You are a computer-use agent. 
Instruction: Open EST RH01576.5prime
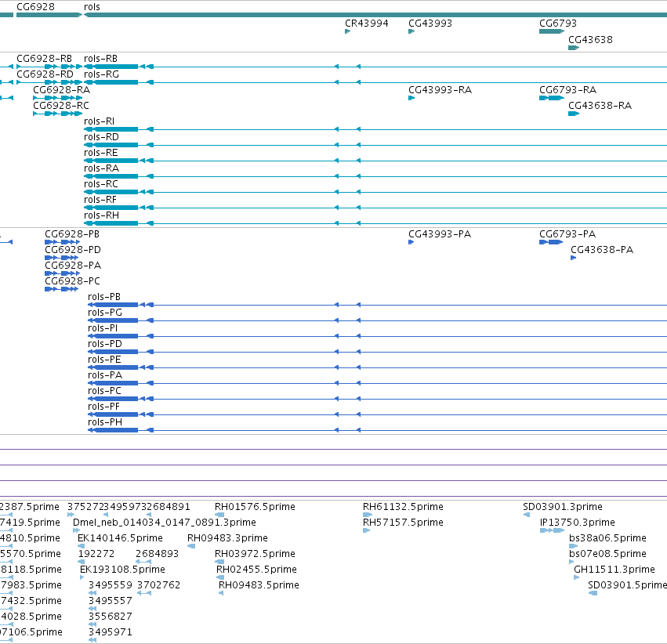tap(255, 507)
